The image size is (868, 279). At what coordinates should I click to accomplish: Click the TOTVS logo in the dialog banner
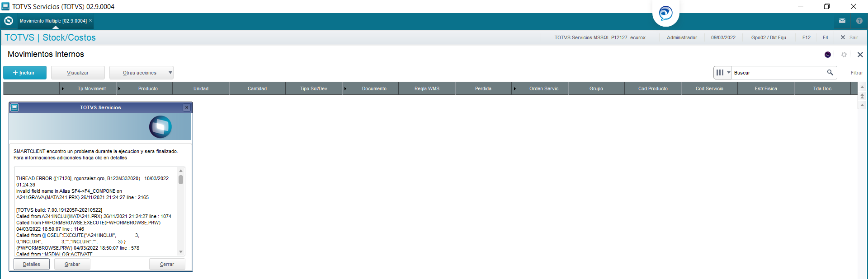pos(160,127)
